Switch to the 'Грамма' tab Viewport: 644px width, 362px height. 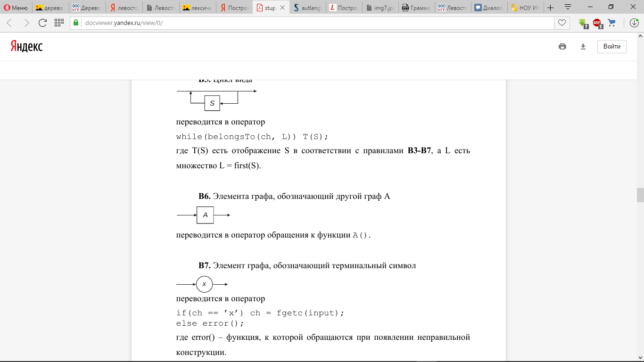[417, 8]
